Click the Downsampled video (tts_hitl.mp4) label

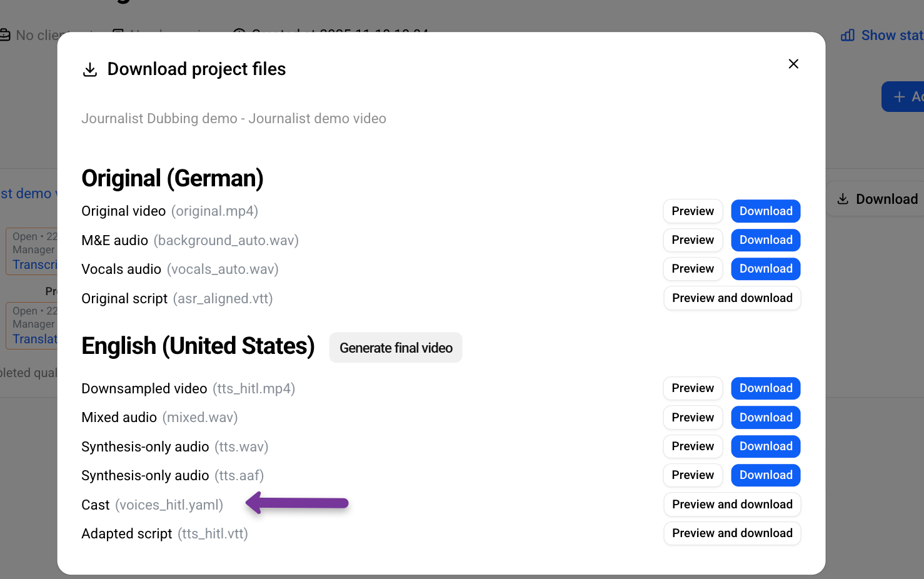[188, 389]
